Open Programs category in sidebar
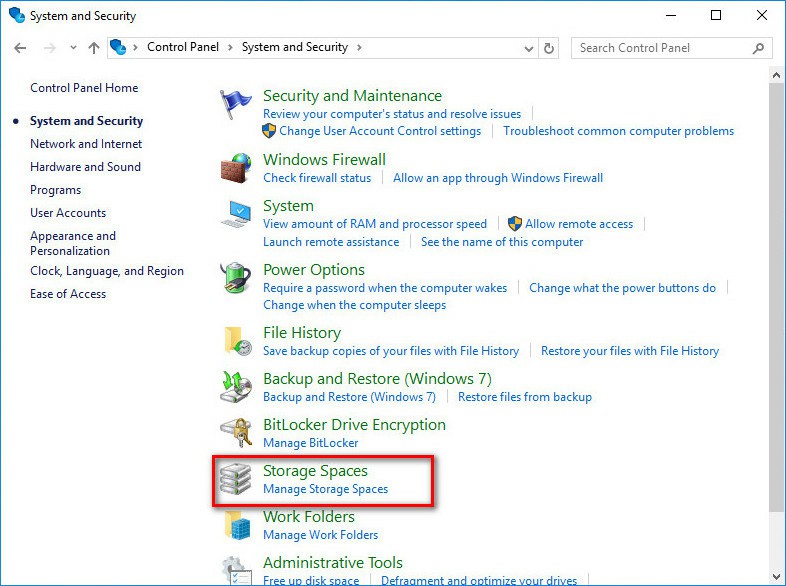The image size is (786, 586). click(56, 190)
